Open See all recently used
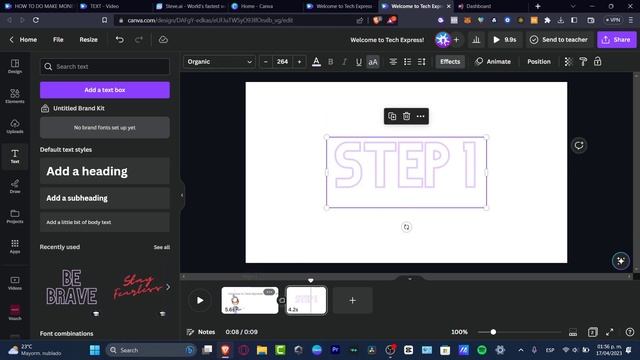The image size is (640, 360). point(162,247)
